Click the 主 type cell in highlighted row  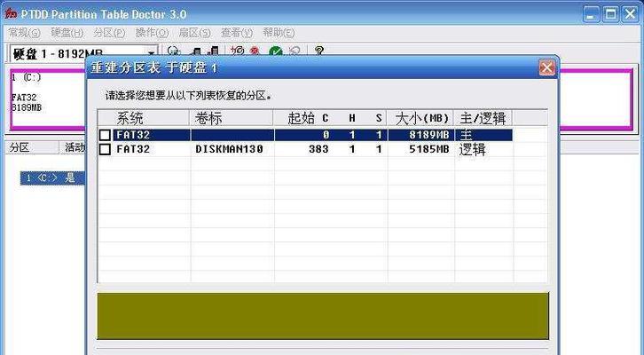click(466, 135)
